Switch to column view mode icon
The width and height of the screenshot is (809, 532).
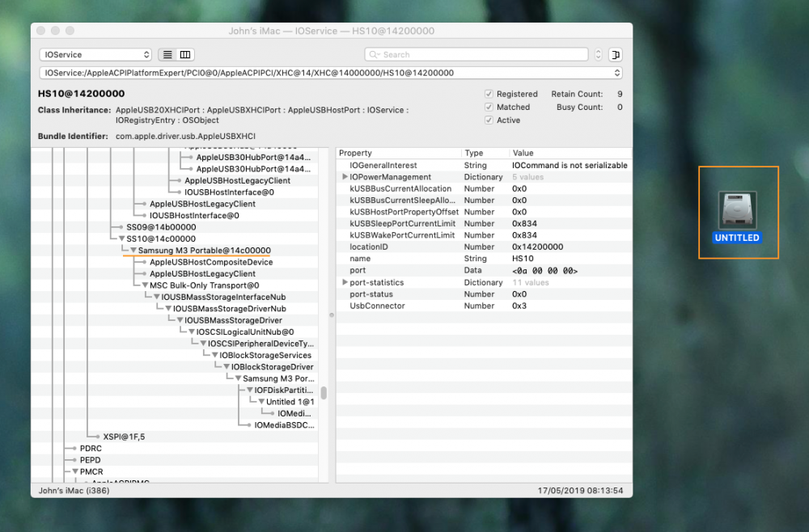point(185,55)
